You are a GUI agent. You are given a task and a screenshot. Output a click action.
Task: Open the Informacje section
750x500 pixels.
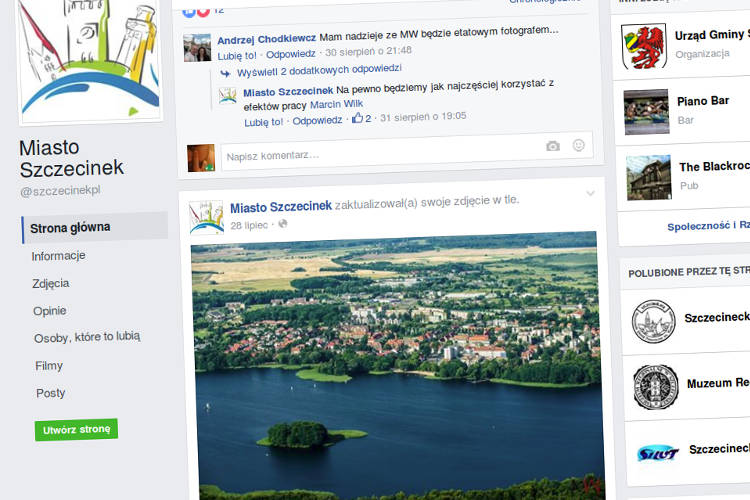point(58,256)
